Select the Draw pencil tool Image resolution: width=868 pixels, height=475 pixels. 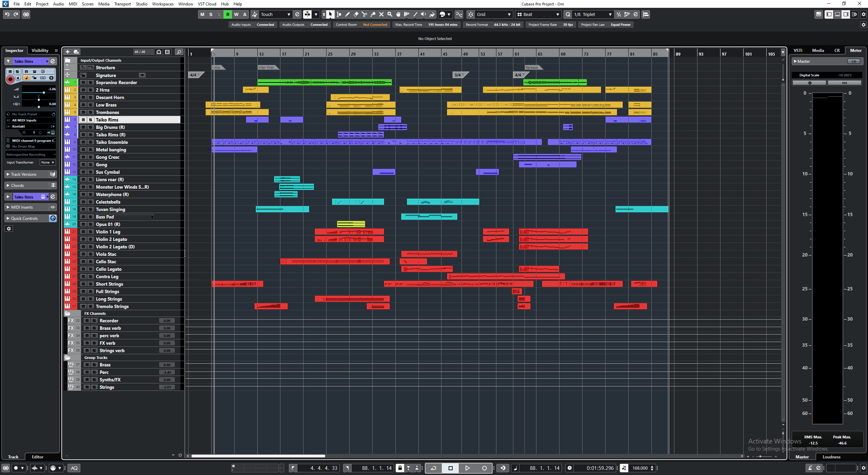[x=347, y=14]
